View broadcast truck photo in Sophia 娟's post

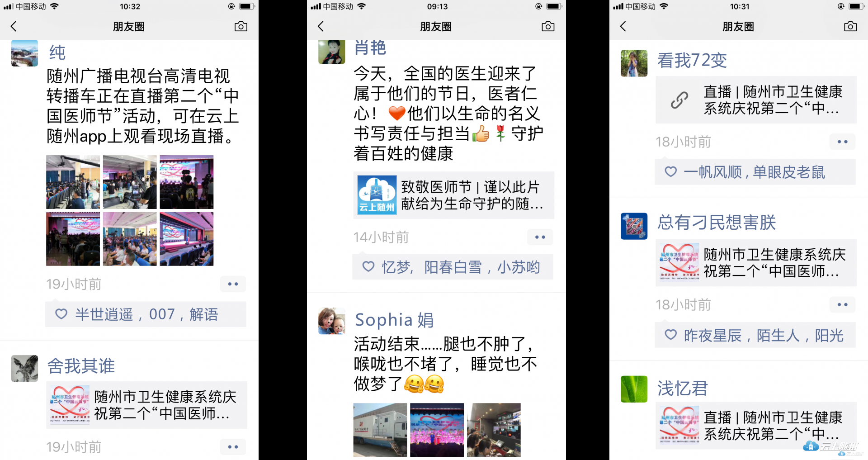(x=380, y=430)
